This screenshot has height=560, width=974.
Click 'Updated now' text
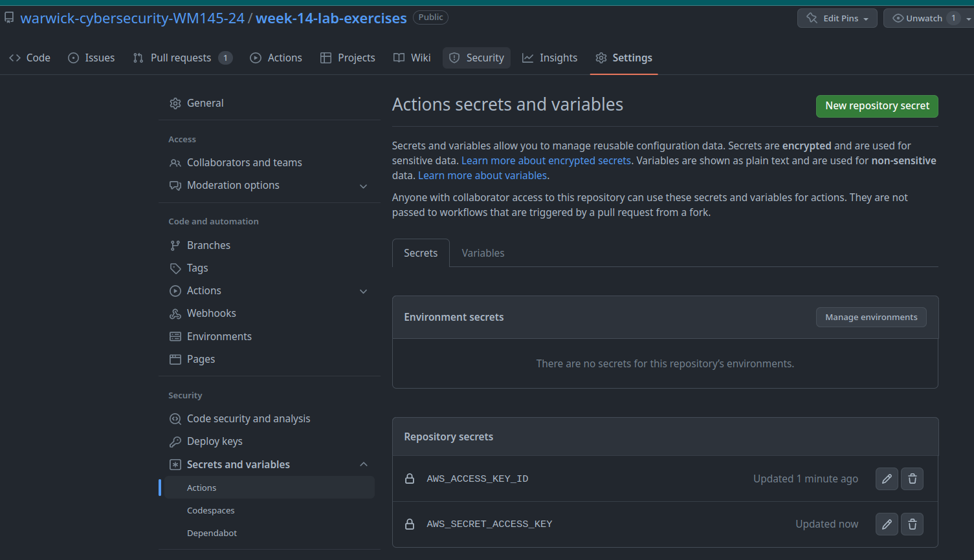827,524
